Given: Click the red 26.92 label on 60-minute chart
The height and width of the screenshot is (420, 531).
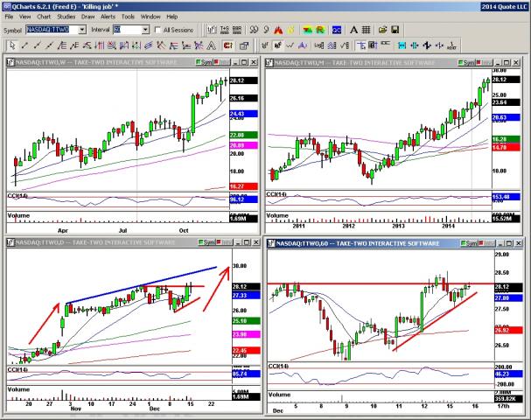Looking at the screenshot, I should click(x=507, y=330).
